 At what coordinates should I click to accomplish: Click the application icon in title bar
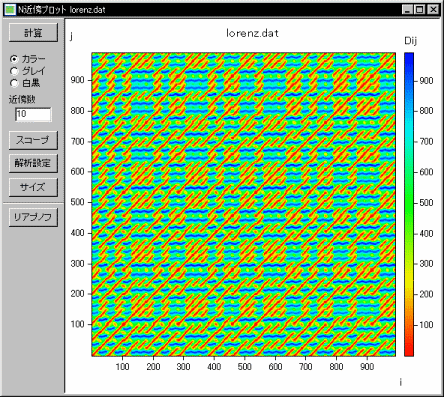(10, 10)
